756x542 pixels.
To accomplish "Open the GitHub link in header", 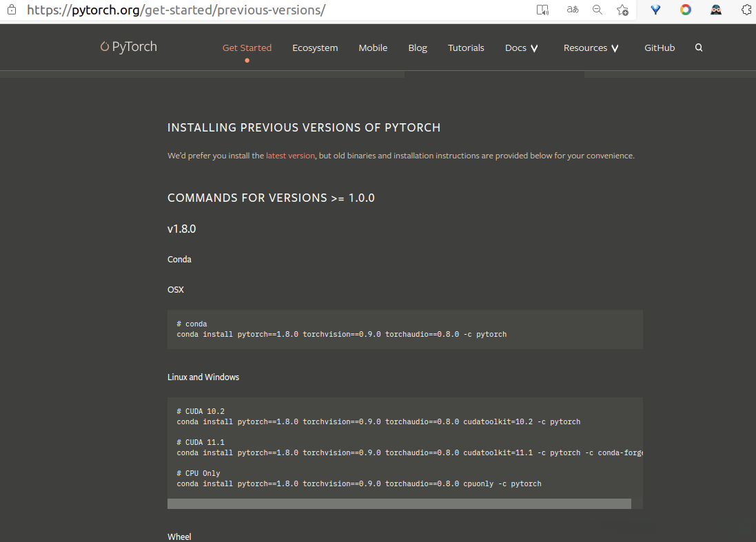I will coord(660,48).
